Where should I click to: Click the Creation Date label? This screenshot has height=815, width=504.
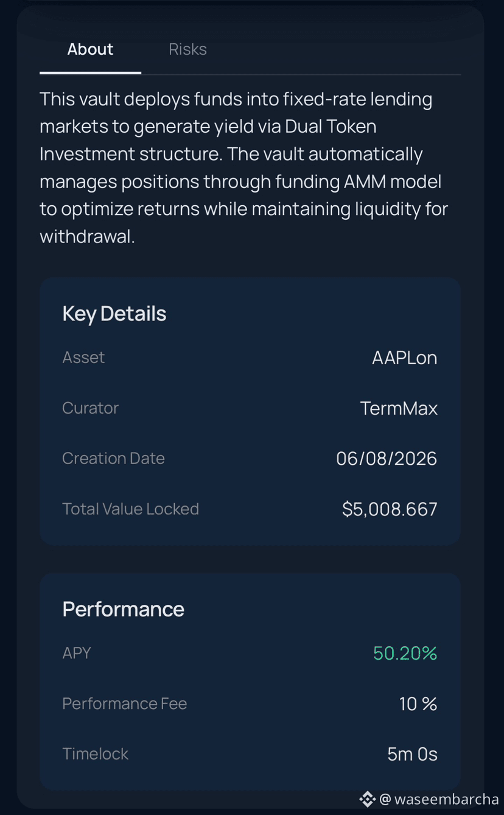[x=113, y=459]
